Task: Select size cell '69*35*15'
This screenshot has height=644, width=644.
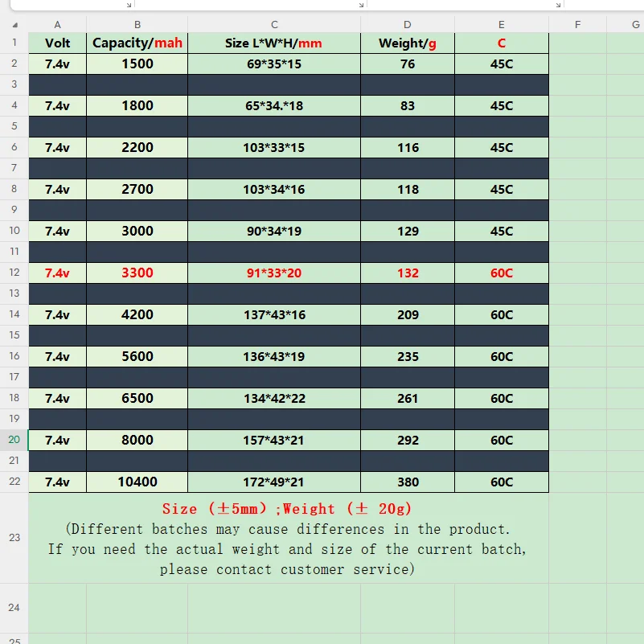Action: (274, 64)
